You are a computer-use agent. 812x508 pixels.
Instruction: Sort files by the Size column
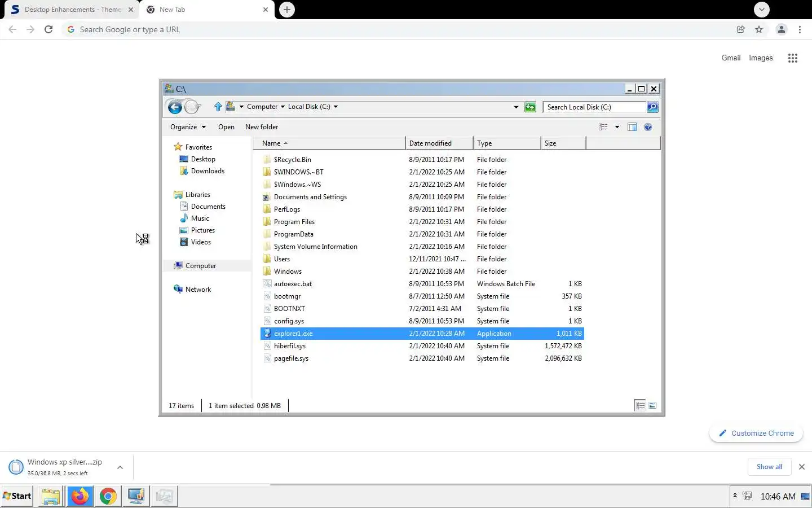click(x=563, y=143)
